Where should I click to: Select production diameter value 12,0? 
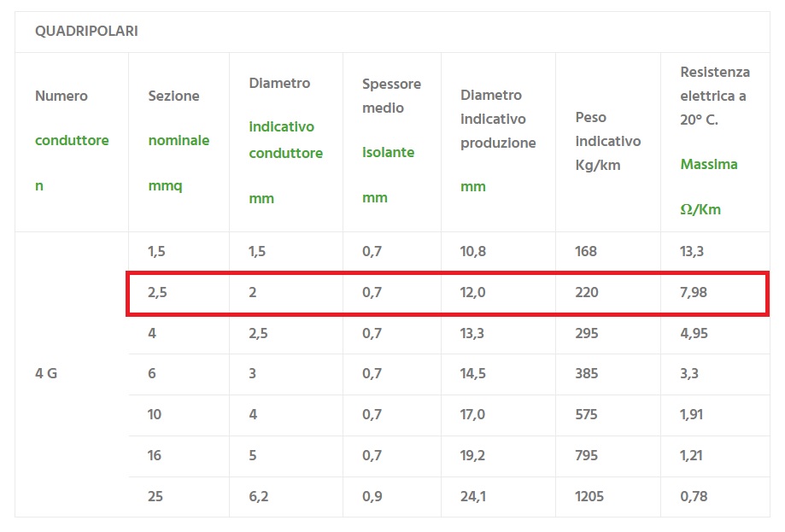coord(473,292)
